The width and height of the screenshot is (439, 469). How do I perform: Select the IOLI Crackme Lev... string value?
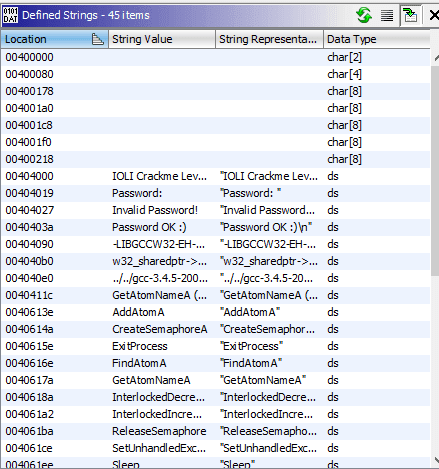coord(159,176)
